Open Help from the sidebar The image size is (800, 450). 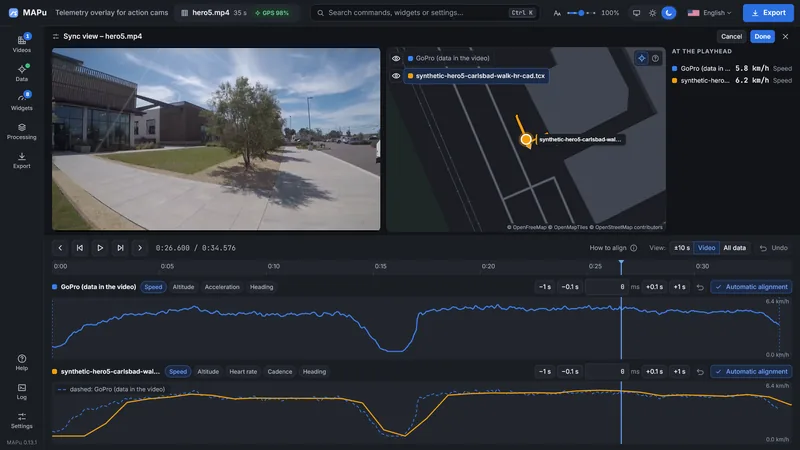point(21,362)
